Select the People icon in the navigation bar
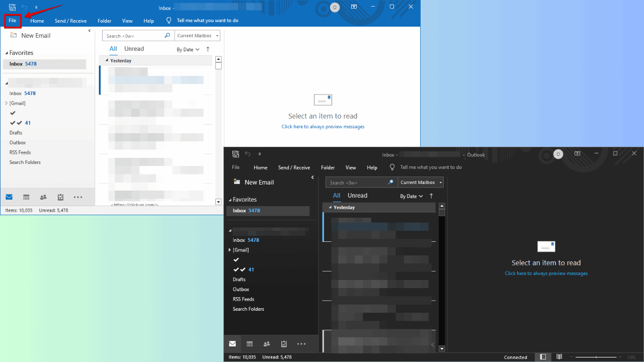The height and width of the screenshot is (362, 644). 43,197
